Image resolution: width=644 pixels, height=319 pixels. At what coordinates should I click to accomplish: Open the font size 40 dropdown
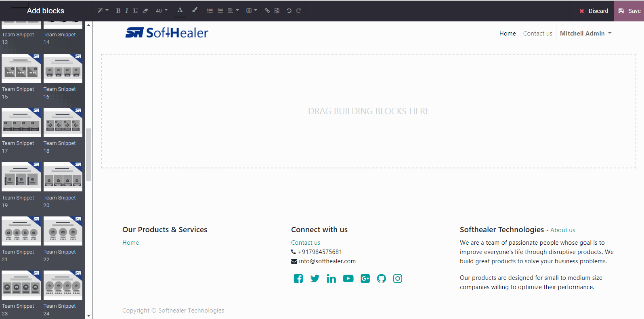click(x=162, y=11)
